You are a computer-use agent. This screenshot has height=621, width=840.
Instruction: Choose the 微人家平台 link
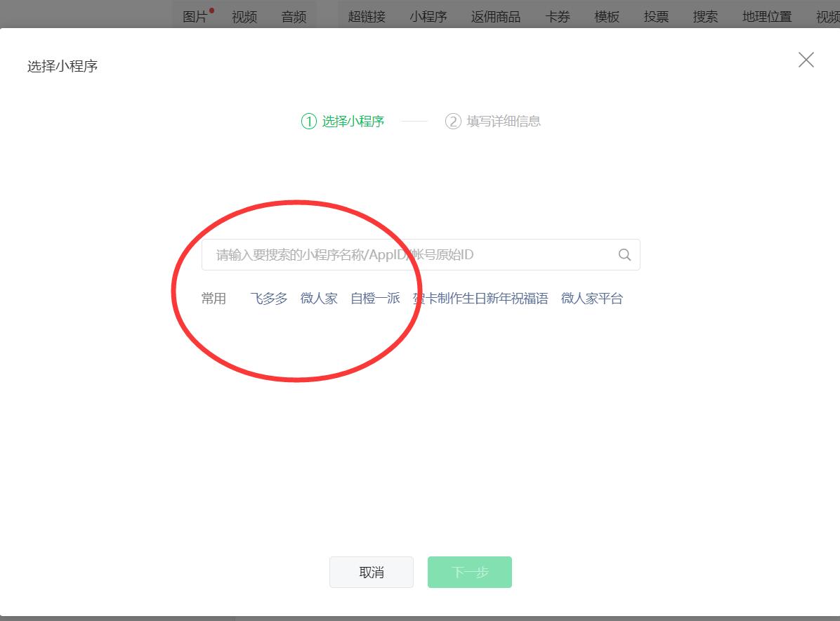click(x=591, y=299)
